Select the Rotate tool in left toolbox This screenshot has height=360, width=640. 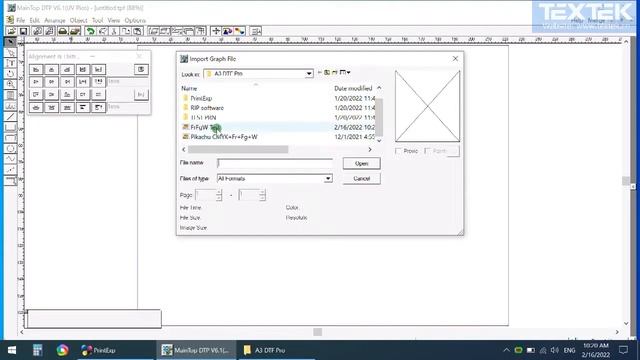point(11,74)
